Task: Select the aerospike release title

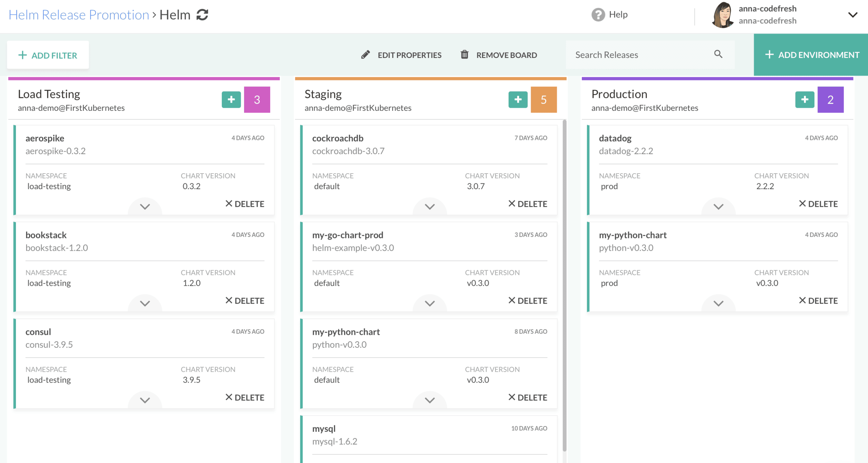Action: [45, 138]
